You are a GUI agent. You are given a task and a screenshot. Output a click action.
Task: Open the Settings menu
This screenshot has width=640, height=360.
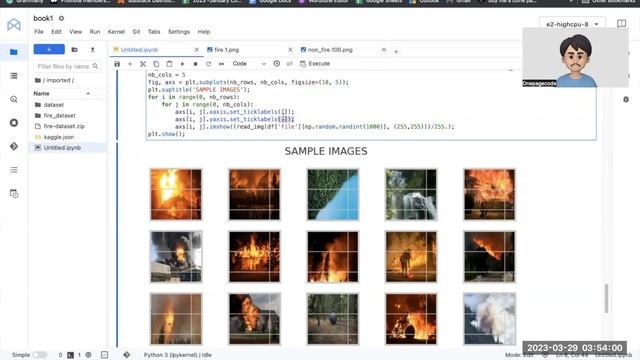(179, 31)
